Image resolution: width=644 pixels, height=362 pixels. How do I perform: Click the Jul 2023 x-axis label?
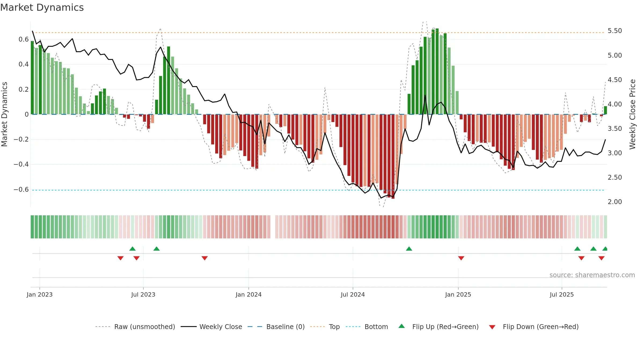(x=143, y=294)
